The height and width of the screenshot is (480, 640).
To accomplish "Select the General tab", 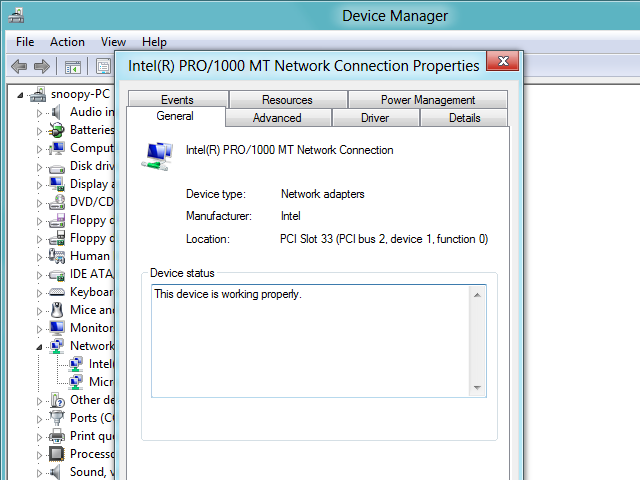I will click(x=176, y=116).
